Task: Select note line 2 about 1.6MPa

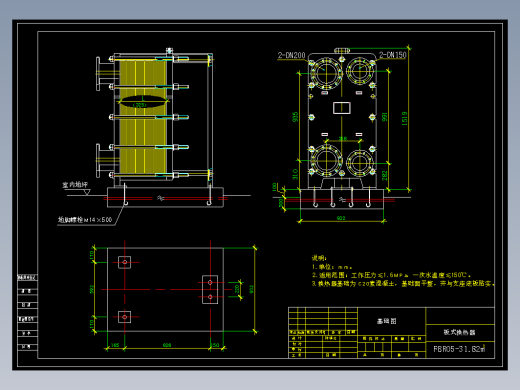Action: pos(391,275)
